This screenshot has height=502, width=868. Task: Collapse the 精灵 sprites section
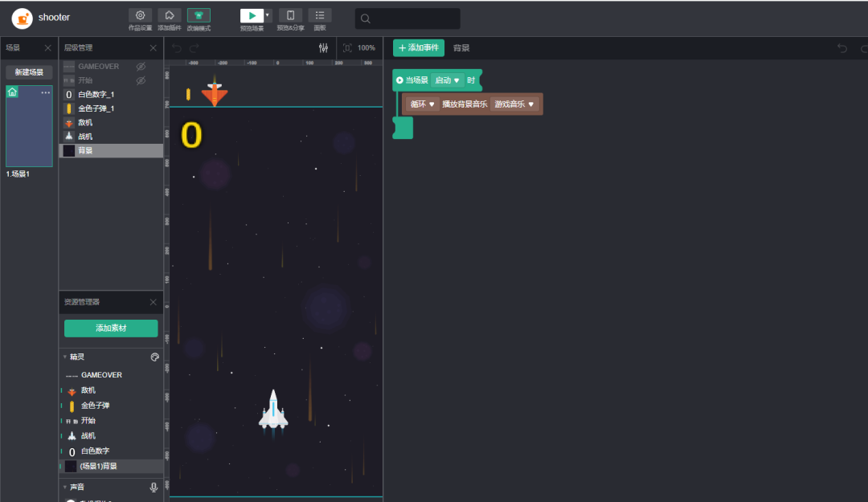(x=65, y=357)
